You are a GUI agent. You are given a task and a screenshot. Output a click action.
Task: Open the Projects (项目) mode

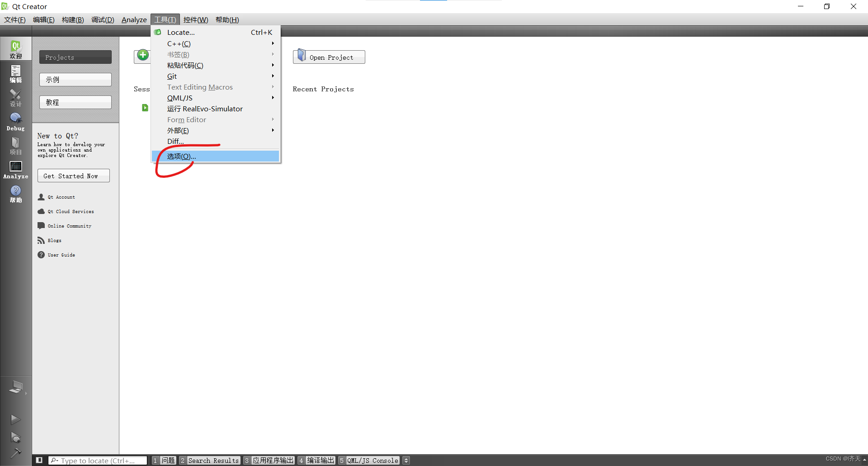(16, 146)
